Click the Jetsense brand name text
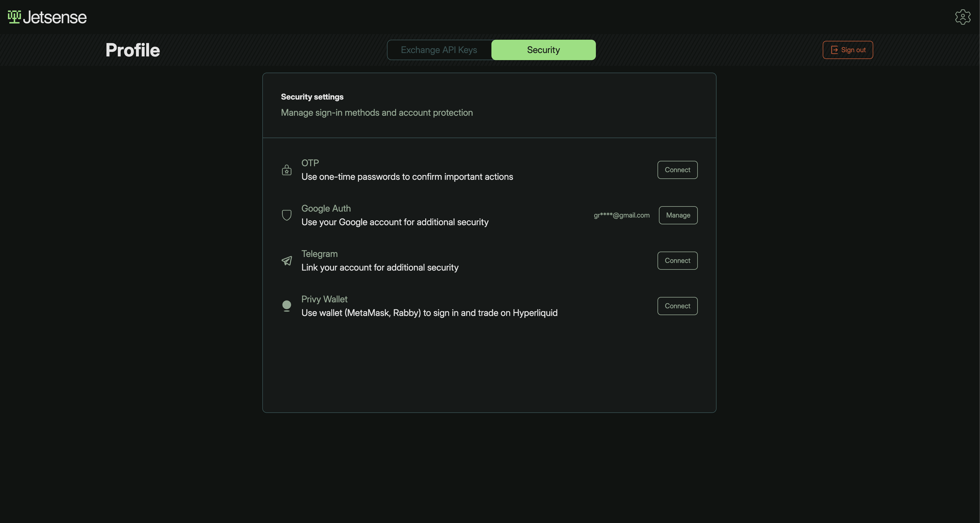Screen dimensions: 980x523 pos(55,18)
